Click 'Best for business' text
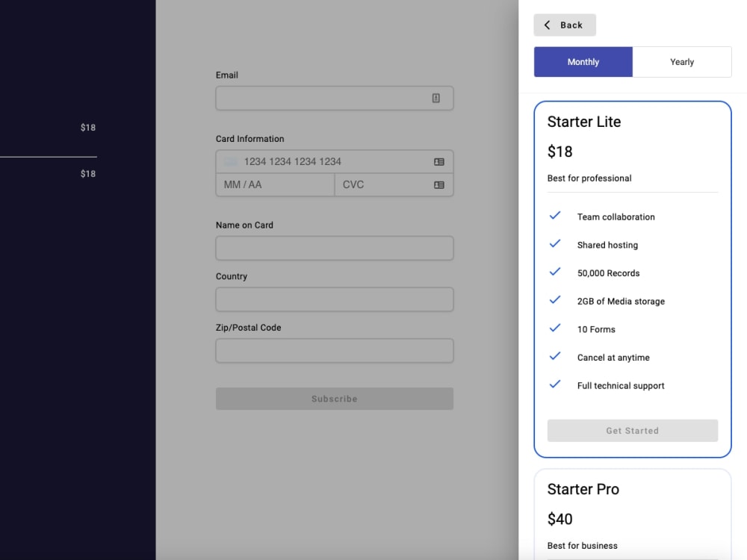 click(x=582, y=546)
